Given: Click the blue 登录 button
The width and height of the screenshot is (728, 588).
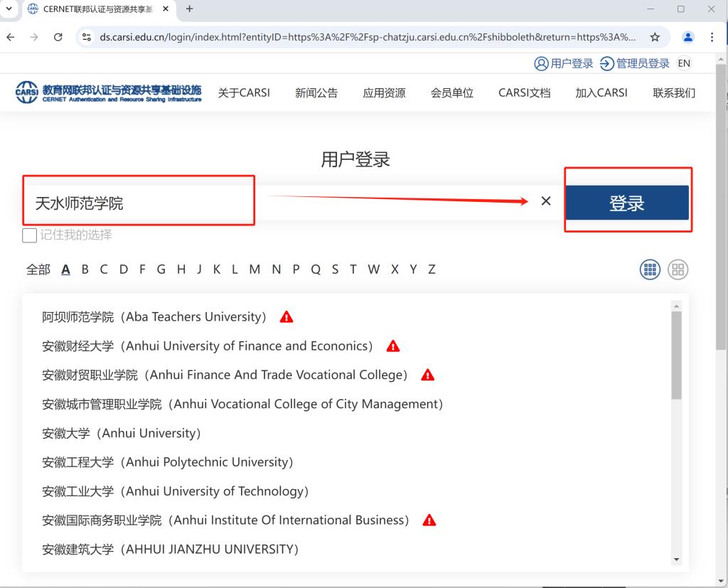Looking at the screenshot, I should click(627, 203).
